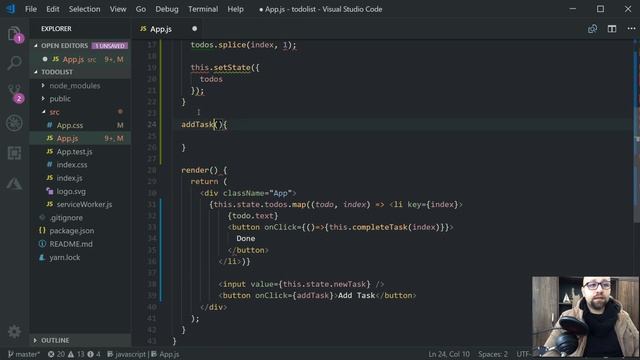Click the webcam overlay thumbnail

coord(585,317)
